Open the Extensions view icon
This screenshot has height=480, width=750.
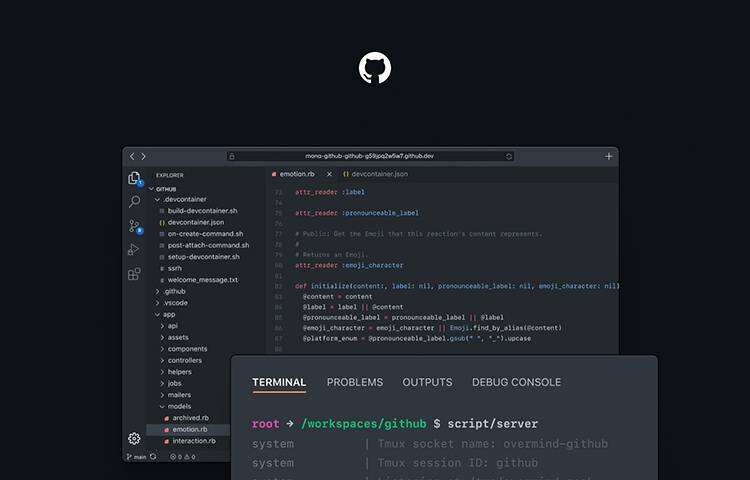pos(134,274)
